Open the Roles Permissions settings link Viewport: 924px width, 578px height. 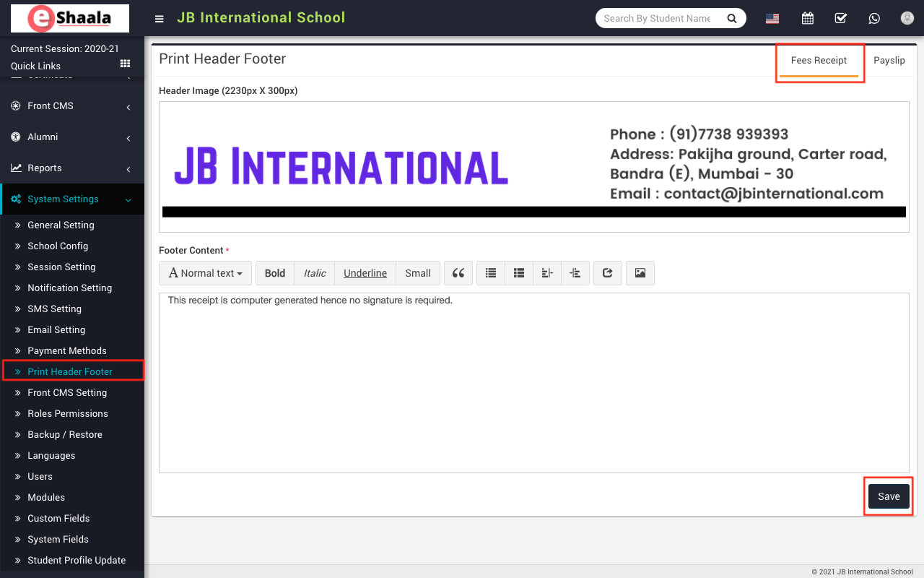tap(68, 414)
